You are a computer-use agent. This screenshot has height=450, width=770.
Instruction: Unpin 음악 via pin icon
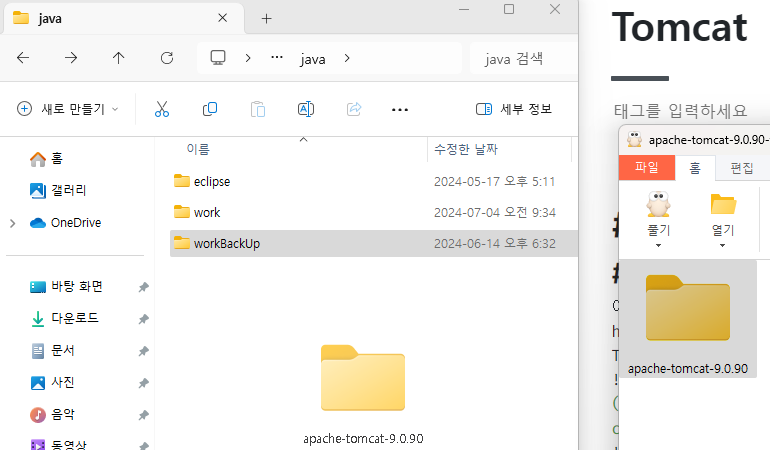[143, 416]
